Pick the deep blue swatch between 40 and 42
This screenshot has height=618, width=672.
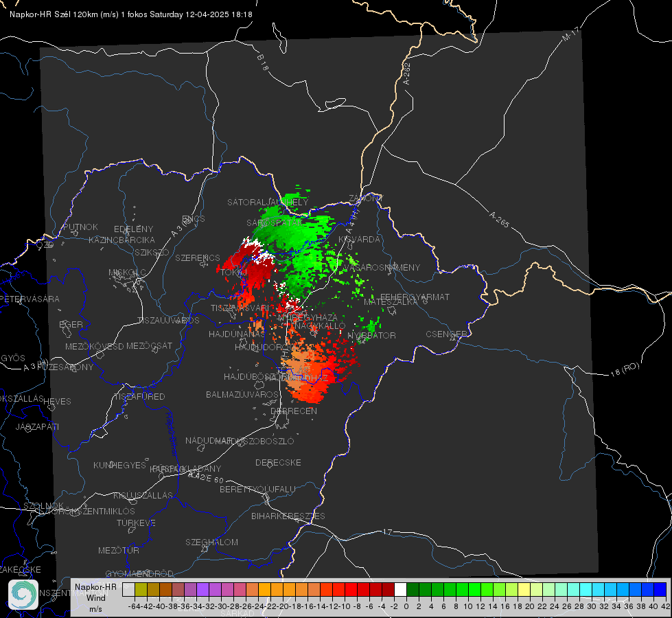(x=660, y=589)
